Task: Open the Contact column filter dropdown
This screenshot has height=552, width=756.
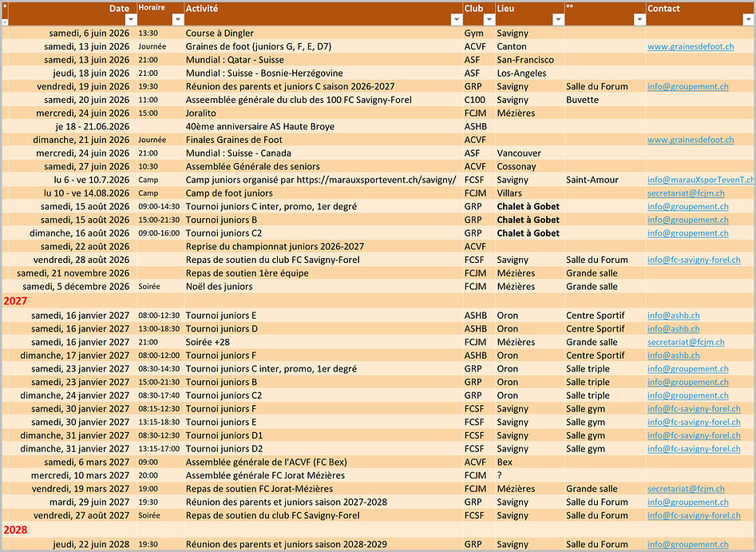Action: 748,19
